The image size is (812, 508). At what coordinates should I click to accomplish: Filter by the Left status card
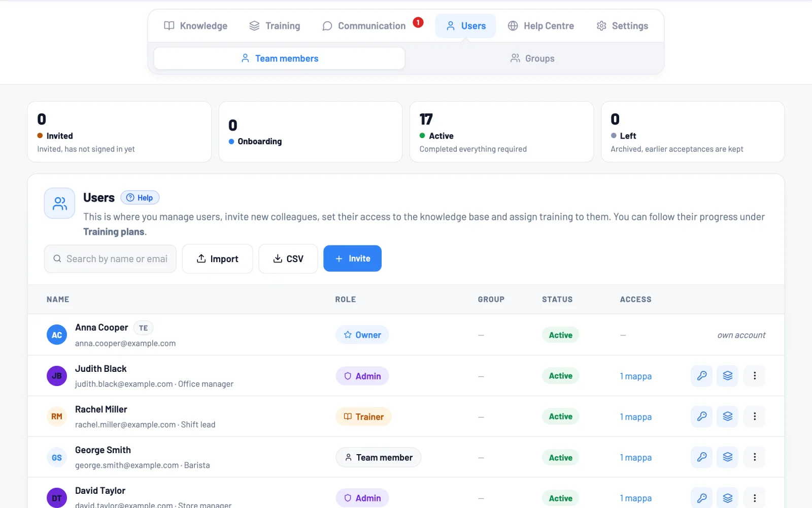click(693, 132)
